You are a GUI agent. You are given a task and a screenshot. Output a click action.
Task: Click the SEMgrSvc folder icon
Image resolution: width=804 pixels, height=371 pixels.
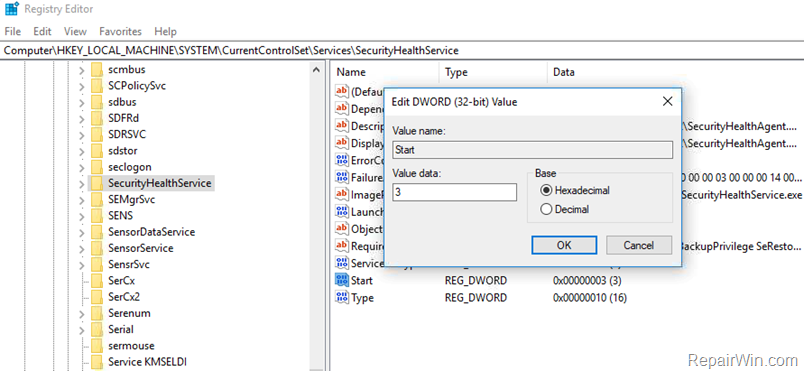point(97,199)
